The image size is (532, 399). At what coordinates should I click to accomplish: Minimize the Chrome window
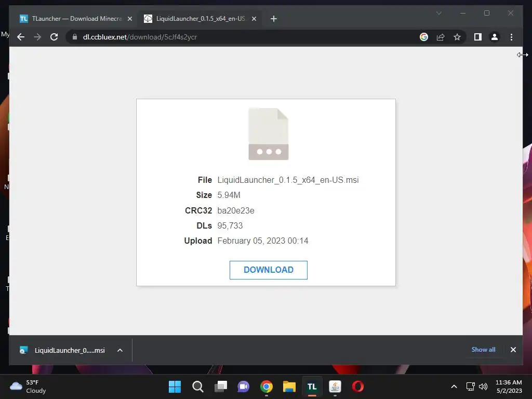point(463,13)
